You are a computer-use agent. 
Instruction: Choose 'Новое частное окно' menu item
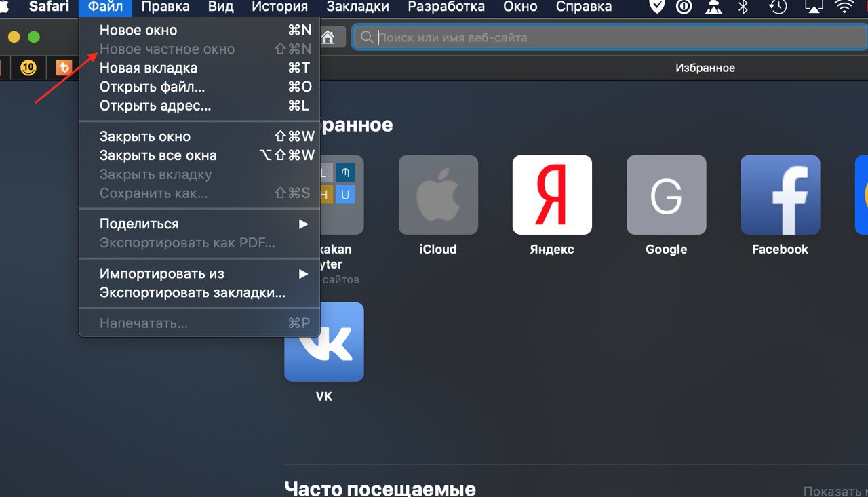pyautogui.click(x=199, y=49)
